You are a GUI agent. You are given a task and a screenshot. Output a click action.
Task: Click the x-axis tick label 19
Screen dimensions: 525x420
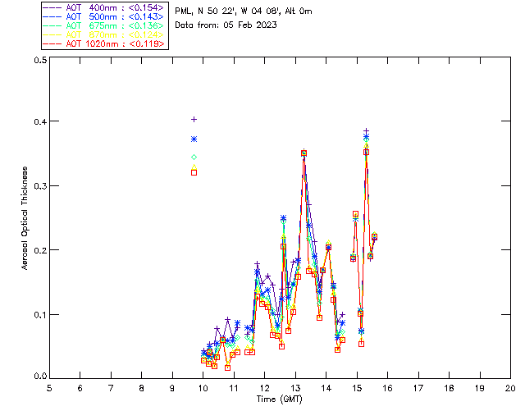tap(480, 388)
